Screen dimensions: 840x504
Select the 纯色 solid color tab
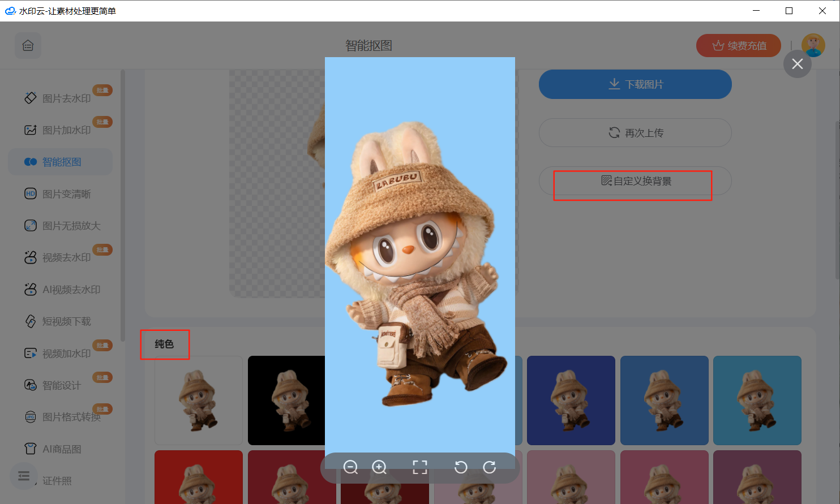click(x=164, y=344)
